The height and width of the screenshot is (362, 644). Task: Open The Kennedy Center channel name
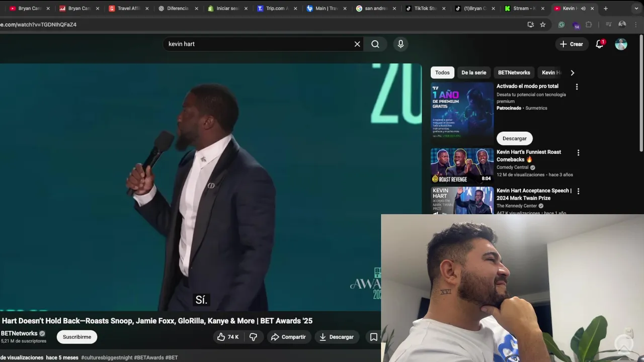516,206
